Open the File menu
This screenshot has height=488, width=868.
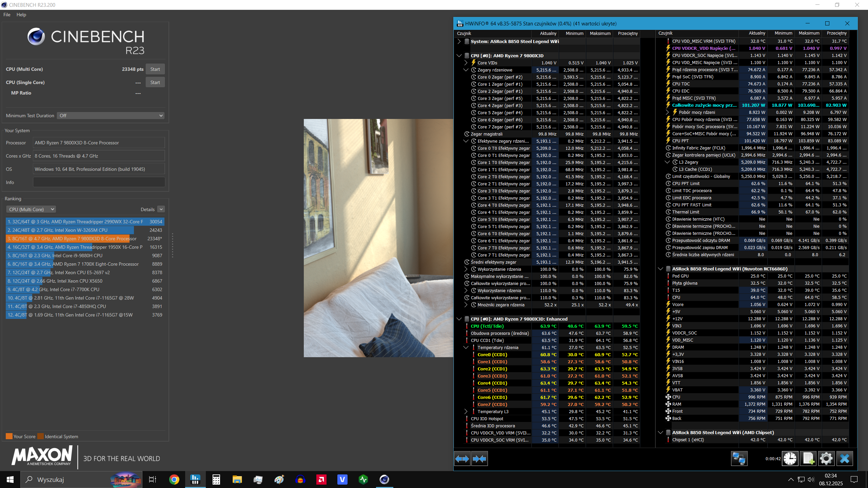(x=7, y=15)
